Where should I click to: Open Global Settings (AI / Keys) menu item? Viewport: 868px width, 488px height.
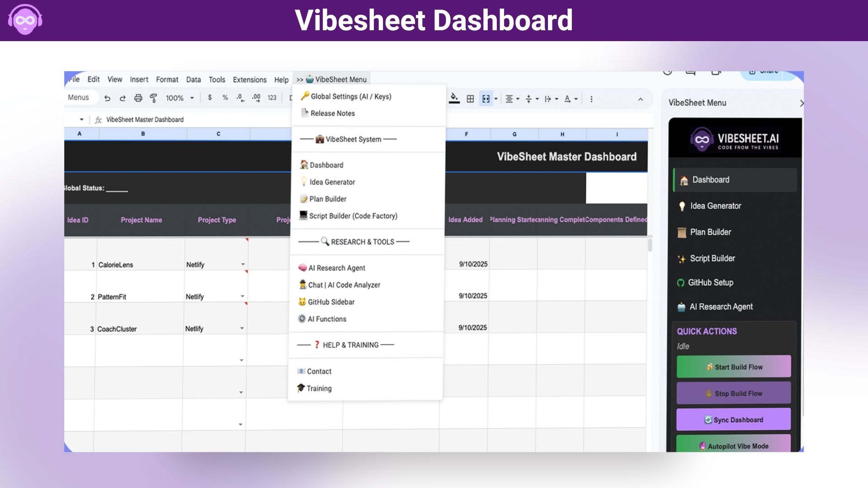pos(350,96)
